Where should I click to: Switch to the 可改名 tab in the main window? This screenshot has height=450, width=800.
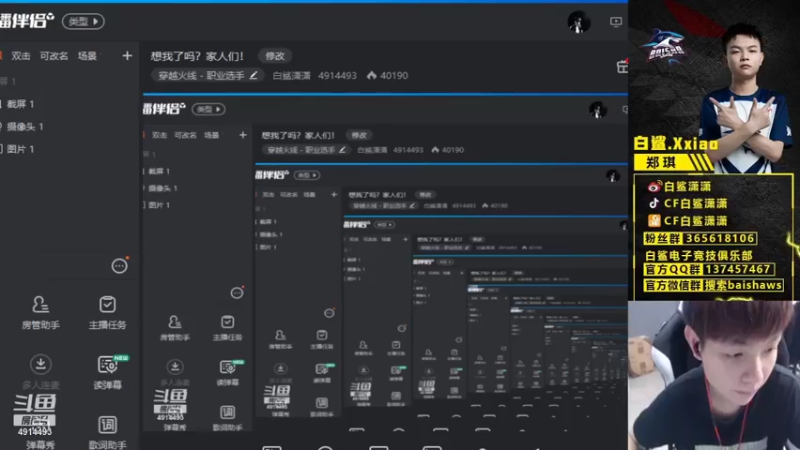pos(54,56)
